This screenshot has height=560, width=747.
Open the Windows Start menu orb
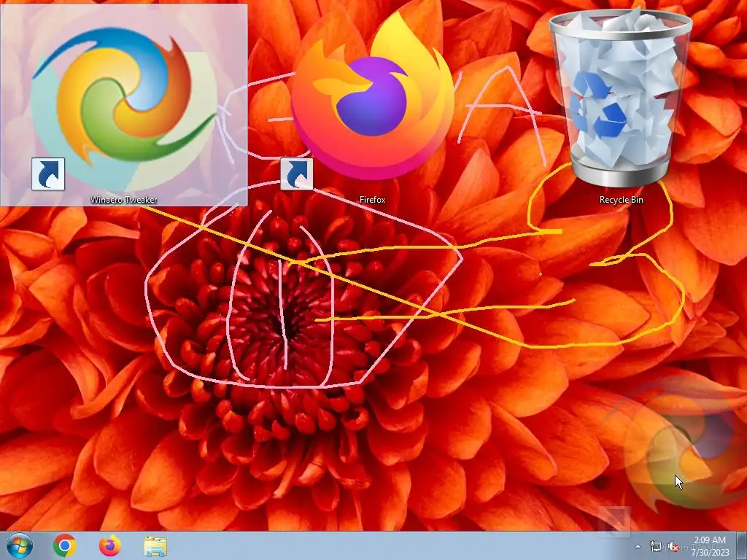click(20, 545)
